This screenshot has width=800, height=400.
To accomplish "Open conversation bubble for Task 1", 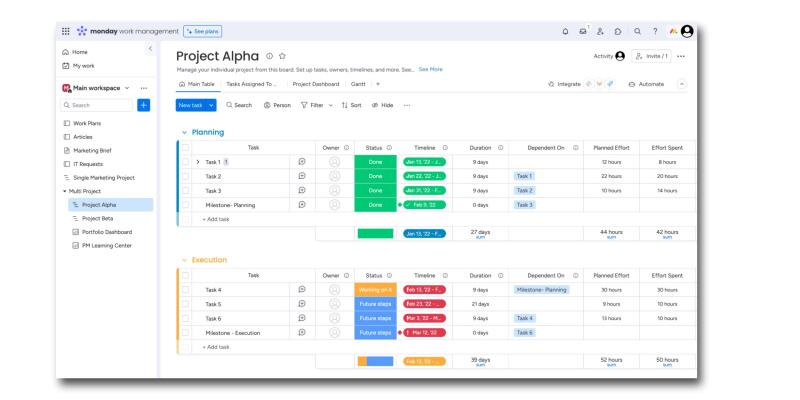I will coord(302,162).
